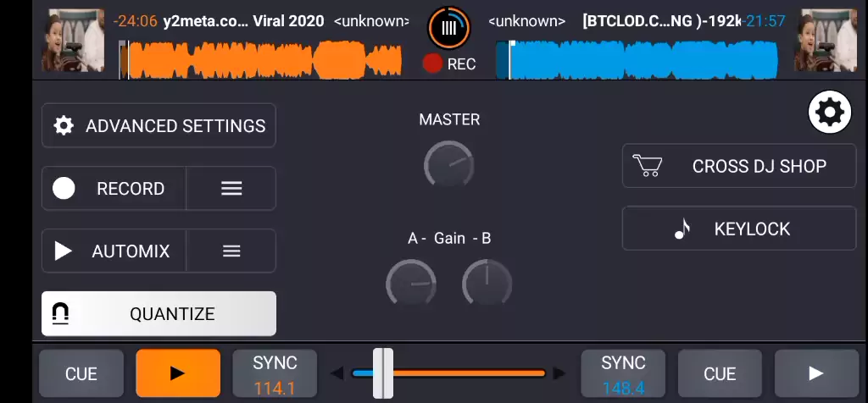Tap the center mixer logo icon
Screen dimensions: 868x403
(449, 28)
